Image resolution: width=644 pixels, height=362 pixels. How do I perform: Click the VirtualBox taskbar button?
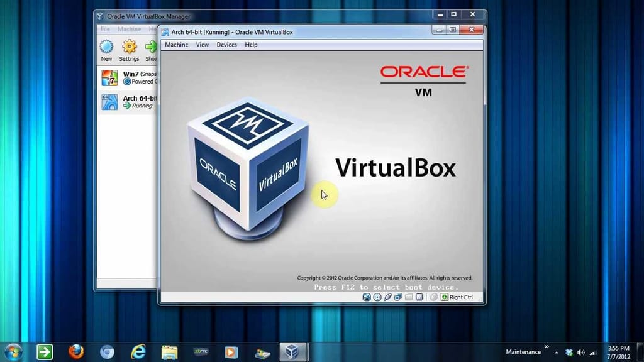(293, 352)
